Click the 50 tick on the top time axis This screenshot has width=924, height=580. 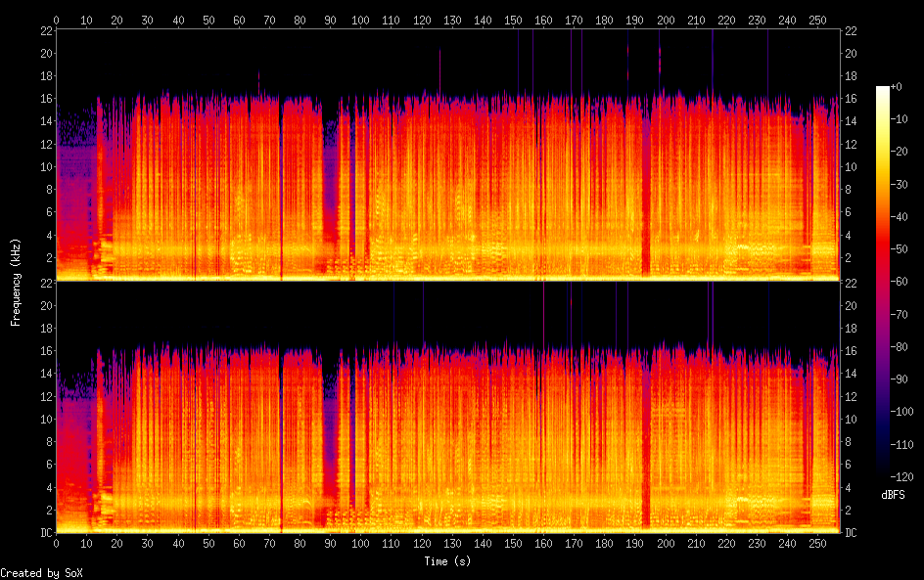(208, 19)
